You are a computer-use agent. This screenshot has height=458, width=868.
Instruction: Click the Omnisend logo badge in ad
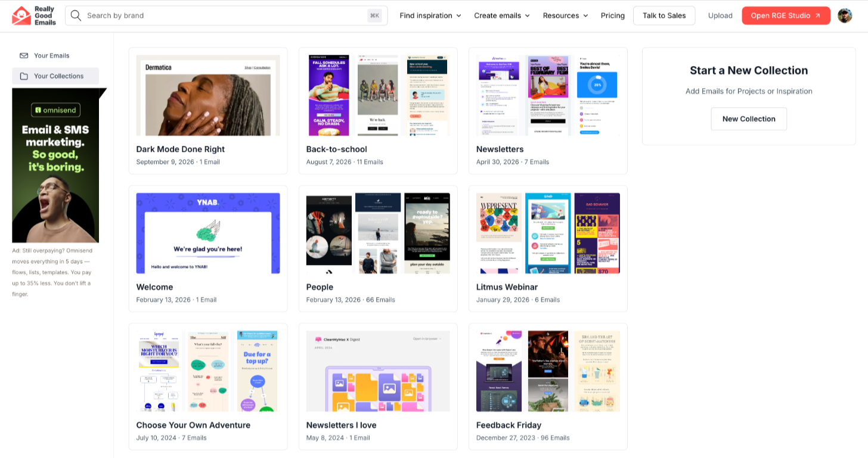click(x=55, y=110)
